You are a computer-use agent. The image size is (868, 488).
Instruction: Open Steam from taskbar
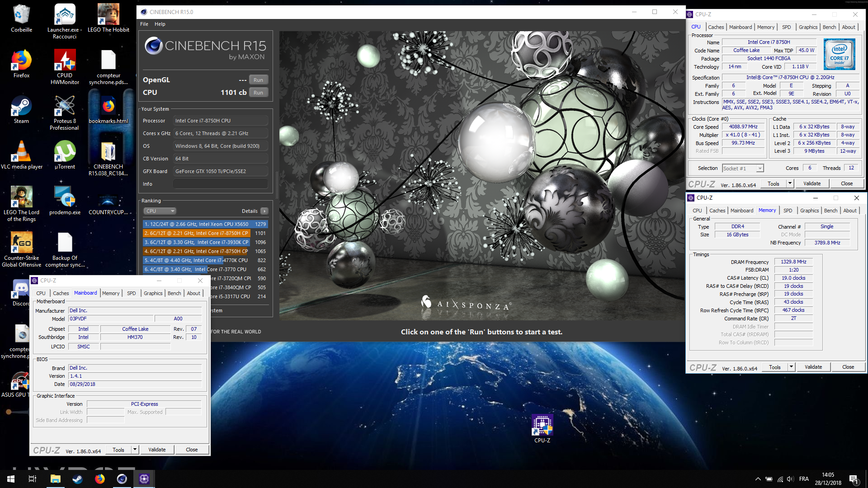77,479
